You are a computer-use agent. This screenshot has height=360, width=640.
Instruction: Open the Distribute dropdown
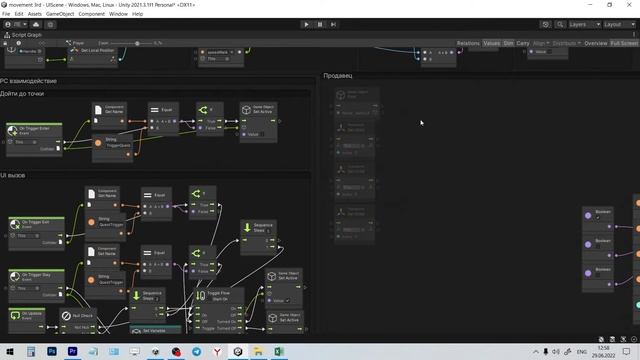(567, 43)
